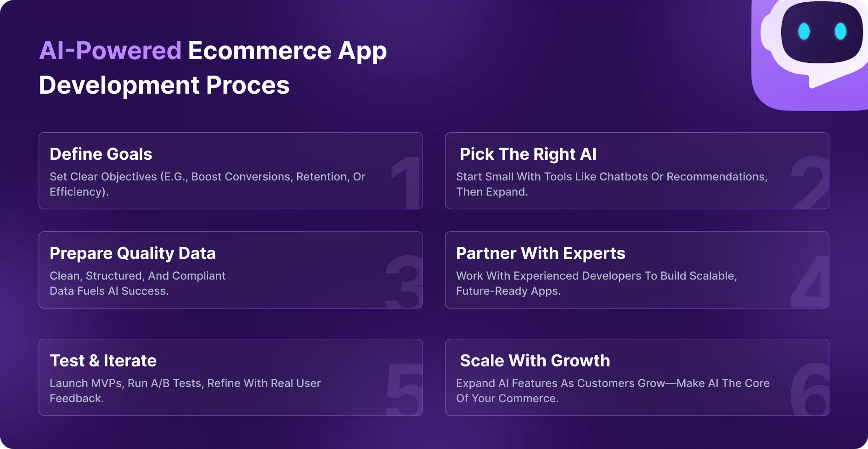868x449 pixels.
Task: Click the faded number 4 watermark
Action: coord(811,281)
